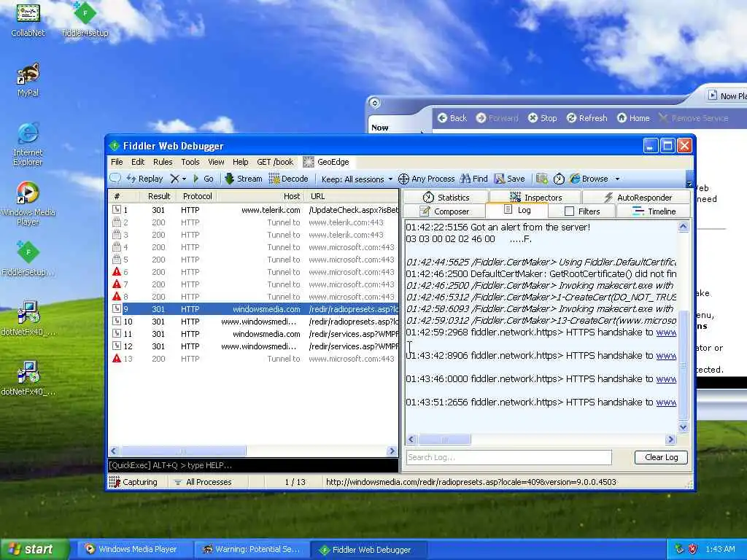
Task: Toggle Stream mode in the toolbar
Action: click(x=244, y=179)
